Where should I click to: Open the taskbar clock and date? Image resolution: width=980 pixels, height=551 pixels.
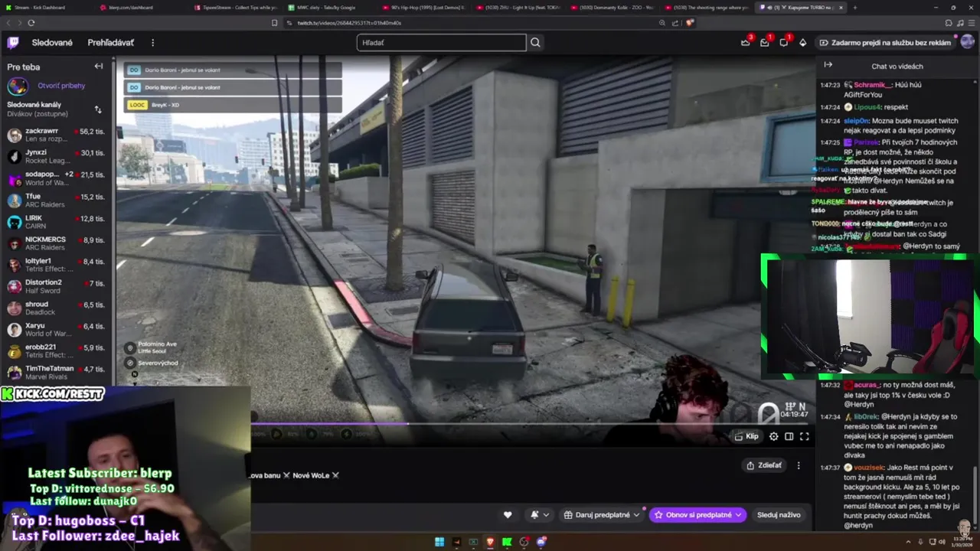(961, 542)
